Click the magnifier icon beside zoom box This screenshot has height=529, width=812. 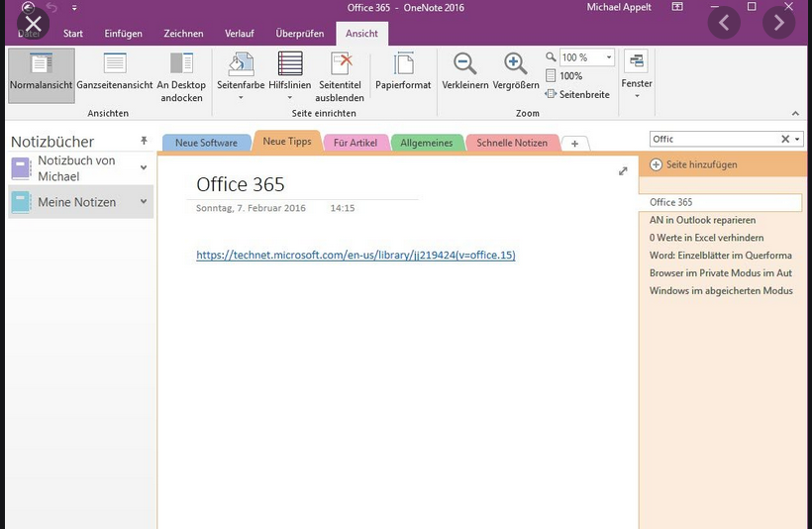551,57
